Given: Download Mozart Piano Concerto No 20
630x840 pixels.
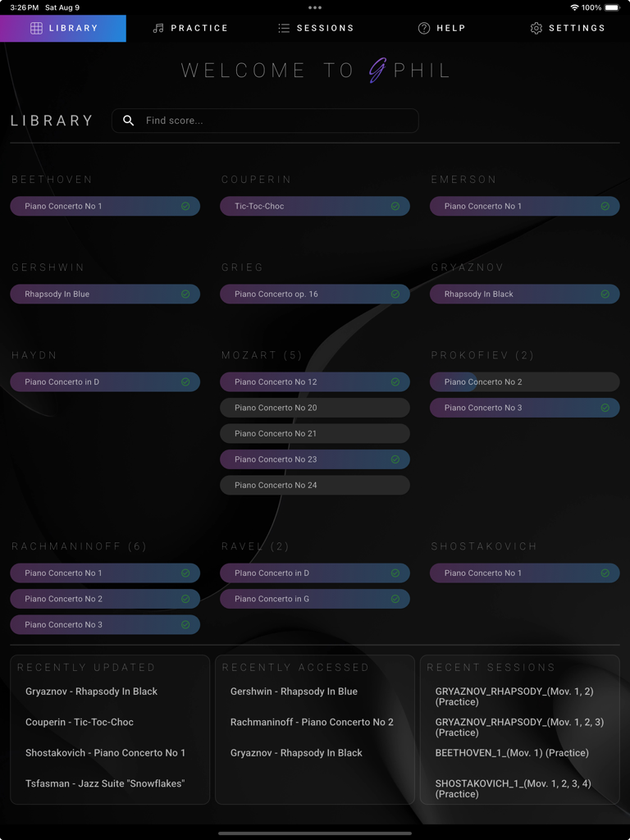Looking at the screenshot, I should click(x=315, y=408).
